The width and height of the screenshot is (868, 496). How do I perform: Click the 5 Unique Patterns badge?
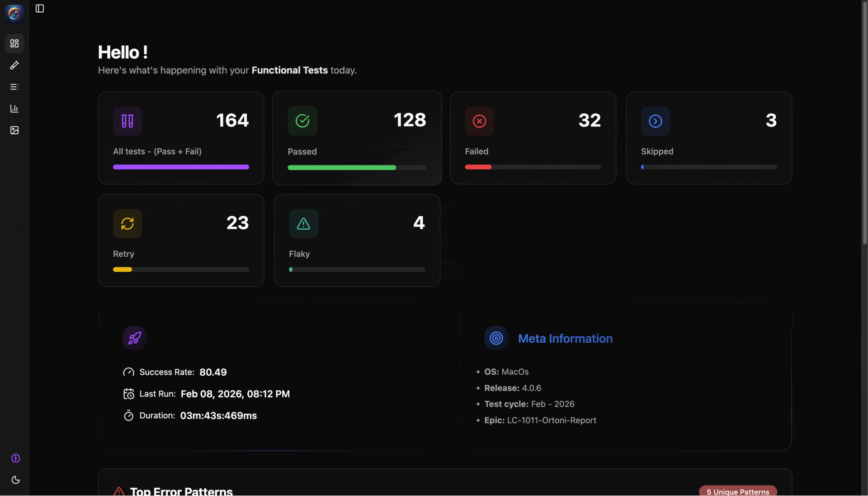pyautogui.click(x=737, y=491)
